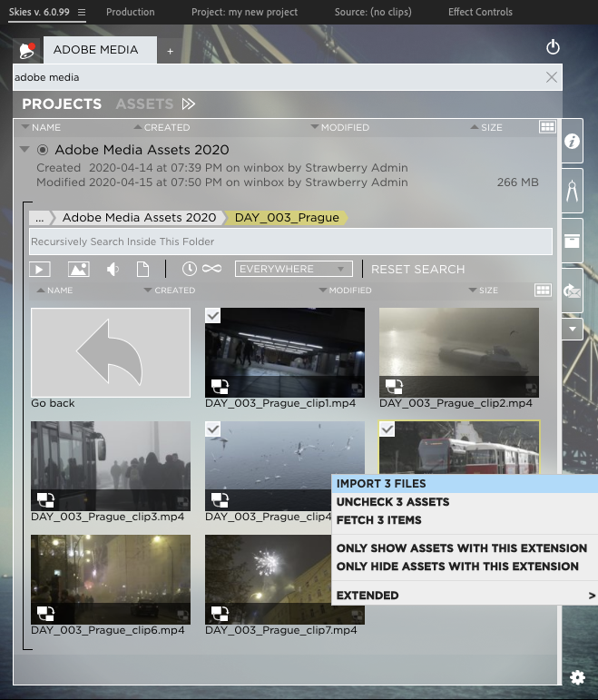Select ONLY HIDE ASSETS WITH THIS EXTENSION
598x700 pixels.
465,566
